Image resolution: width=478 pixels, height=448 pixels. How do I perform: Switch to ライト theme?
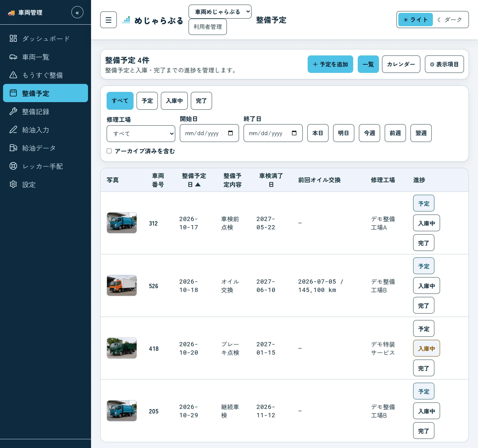[x=415, y=20]
